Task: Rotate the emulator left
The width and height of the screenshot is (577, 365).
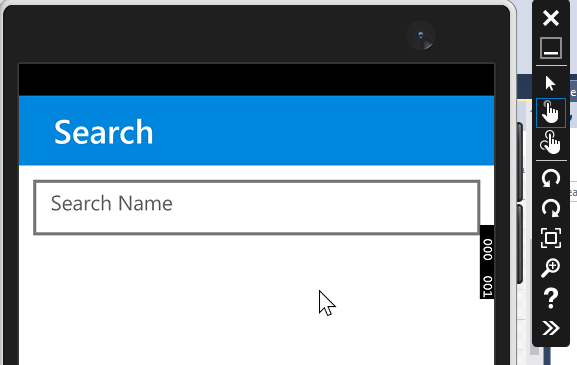Action: point(551,178)
